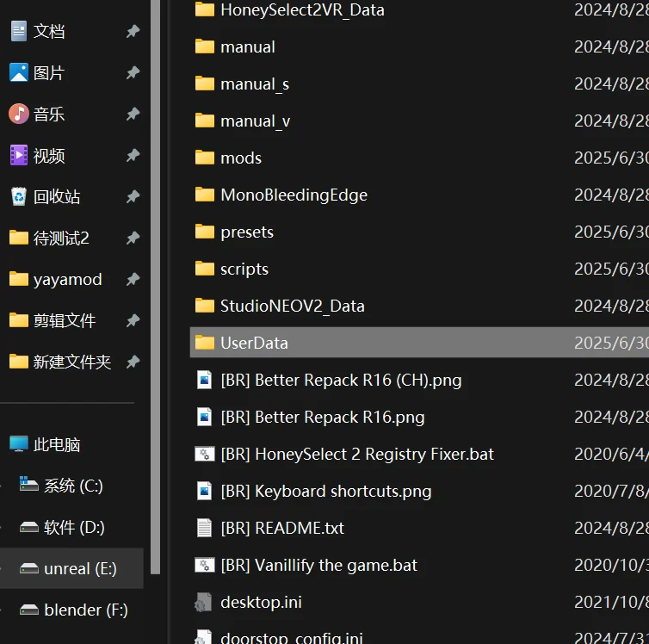Click the pin icon next to 剪辑文件

[133, 321]
